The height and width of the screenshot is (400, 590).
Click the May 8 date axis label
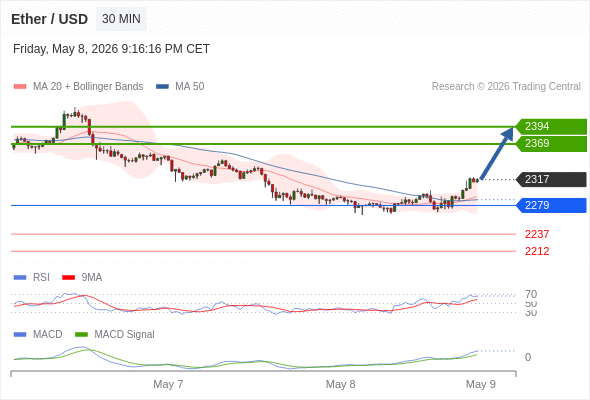pyautogui.click(x=340, y=384)
